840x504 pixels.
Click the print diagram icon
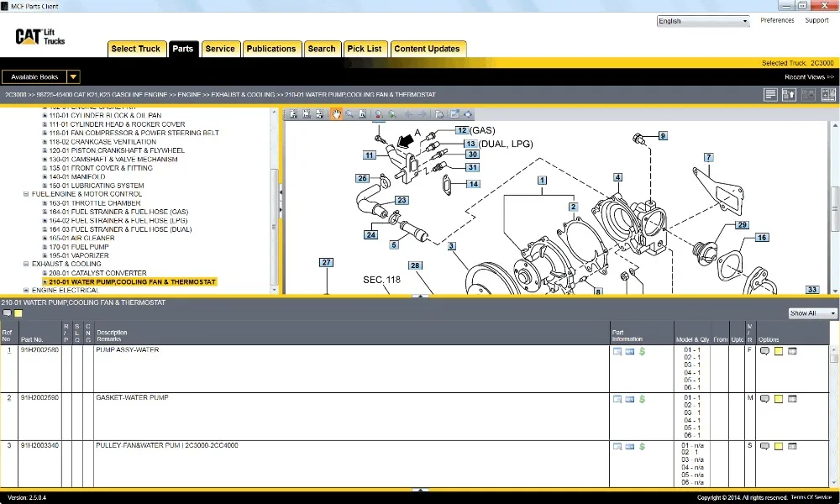pyautogui.click(x=438, y=114)
